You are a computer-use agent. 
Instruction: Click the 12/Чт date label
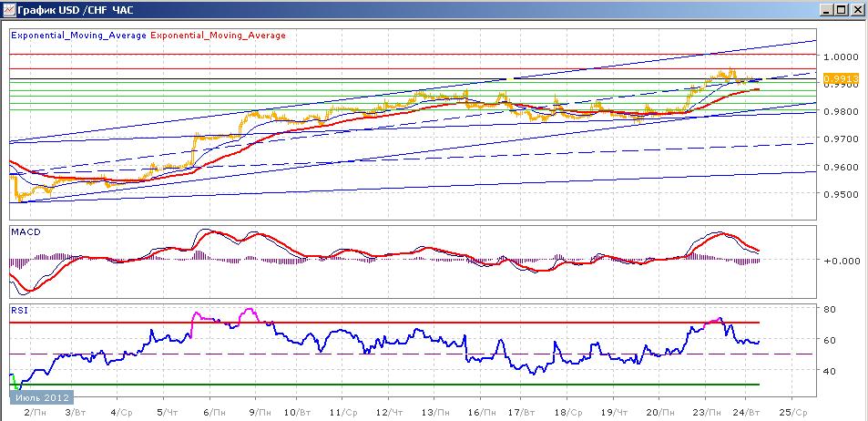tap(388, 413)
